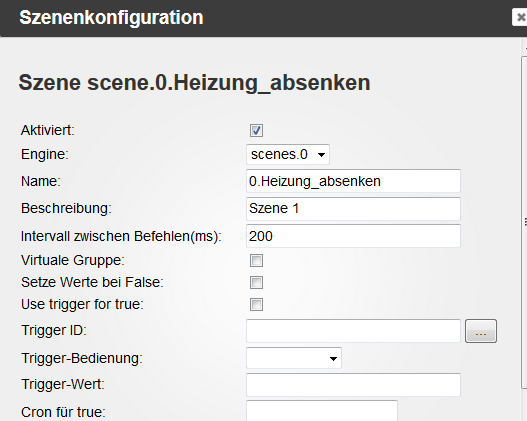The height and width of the screenshot is (421, 527).
Task: Expand the Trigger-Bedienung dropdown
Action: point(294,358)
